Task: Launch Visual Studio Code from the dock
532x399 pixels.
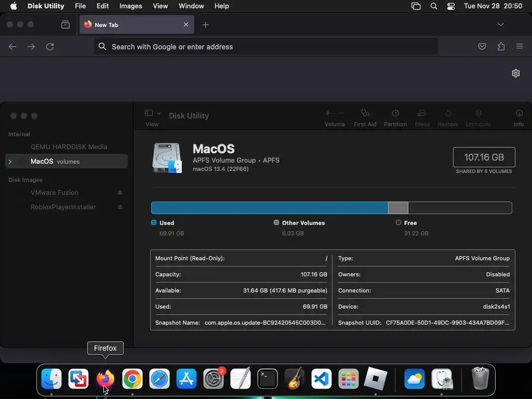Action: (x=321, y=379)
